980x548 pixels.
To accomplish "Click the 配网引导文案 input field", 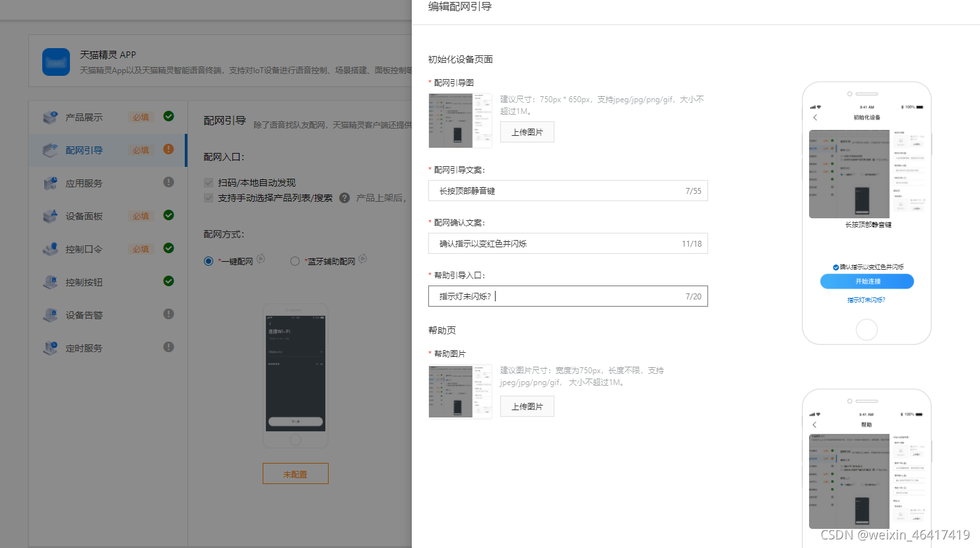I will pyautogui.click(x=568, y=191).
